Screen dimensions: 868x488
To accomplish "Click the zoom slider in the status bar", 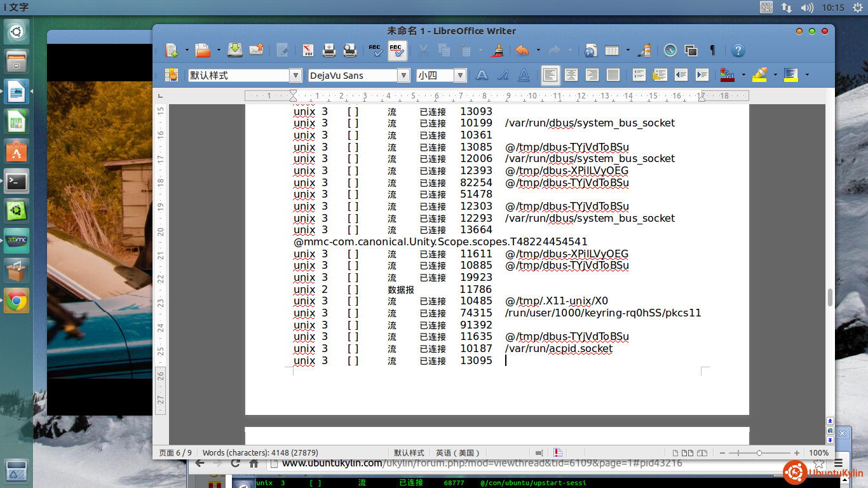I will (x=759, y=453).
